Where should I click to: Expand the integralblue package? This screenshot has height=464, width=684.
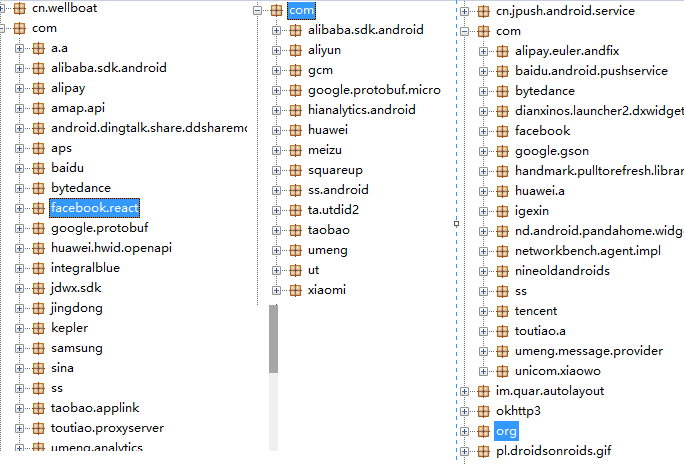tap(19, 268)
